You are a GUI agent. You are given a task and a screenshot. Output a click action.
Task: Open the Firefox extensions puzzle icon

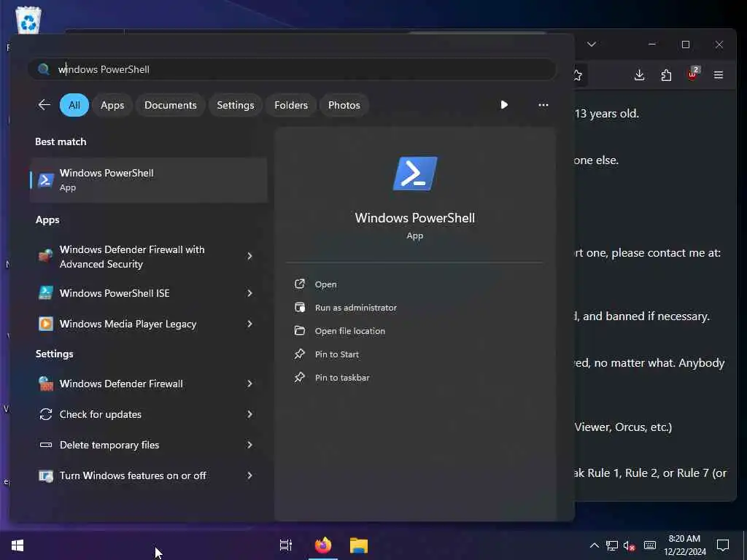pos(666,75)
